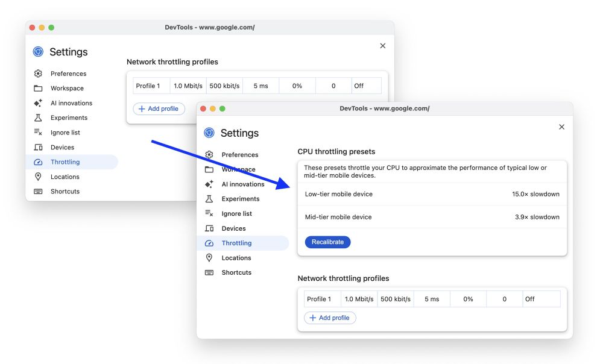The image size is (603, 364).
Task: Click AI innovations sparkle icon in front window
Action: (209, 184)
